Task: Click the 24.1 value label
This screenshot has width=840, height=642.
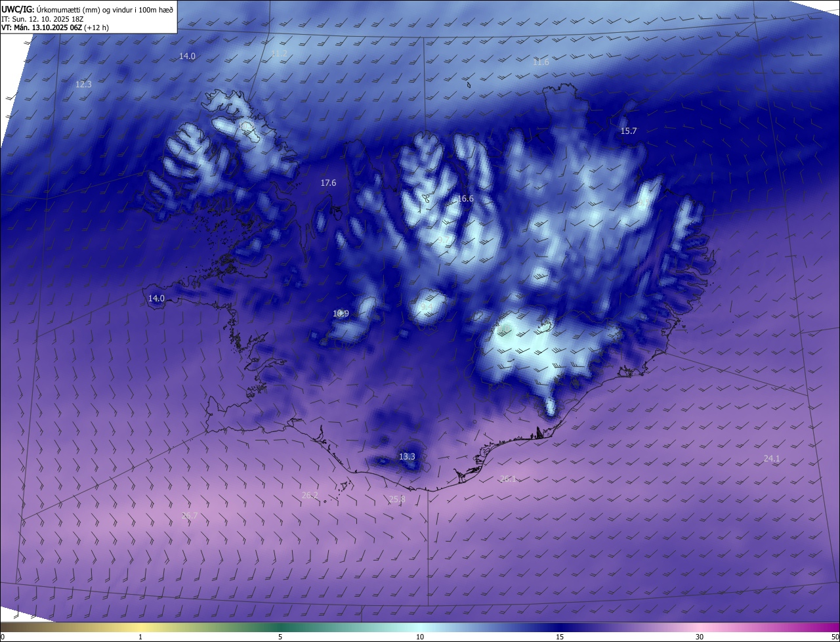Action: tap(772, 458)
